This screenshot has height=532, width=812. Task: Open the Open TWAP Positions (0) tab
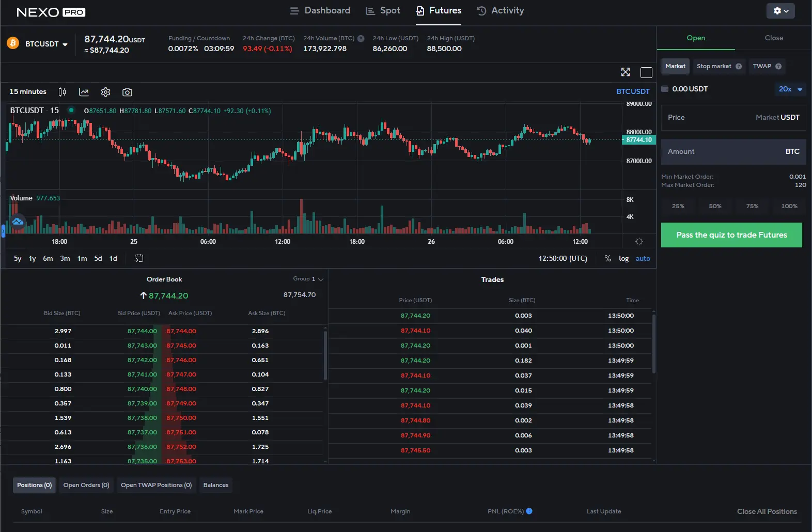coord(156,485)
